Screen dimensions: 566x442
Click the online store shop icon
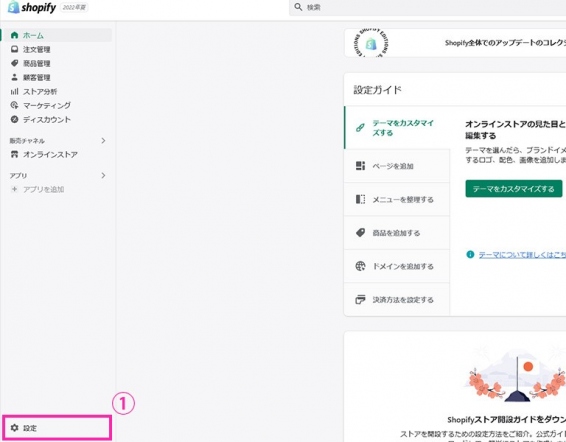[14, 154]
